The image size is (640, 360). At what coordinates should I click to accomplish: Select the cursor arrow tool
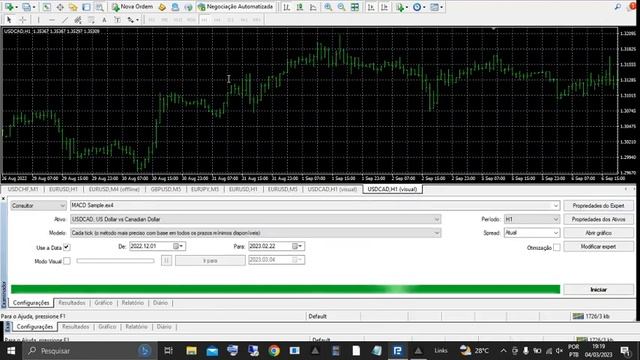click(9, 20)
